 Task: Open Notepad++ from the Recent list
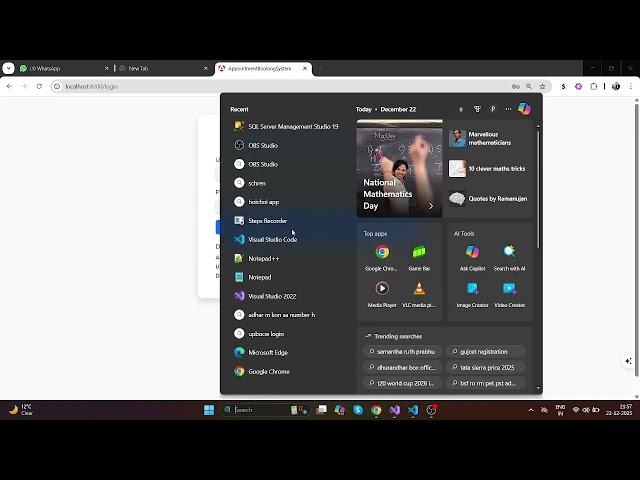pos(263,258)
